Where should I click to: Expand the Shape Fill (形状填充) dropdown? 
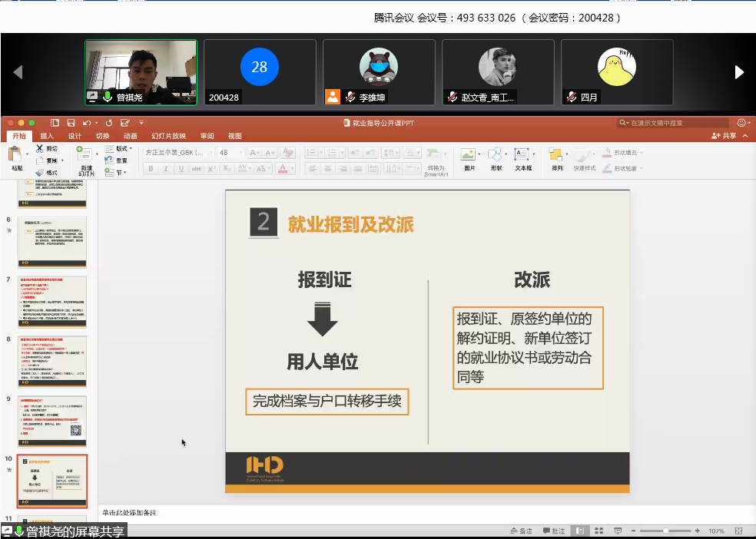[x=642, y=153]
